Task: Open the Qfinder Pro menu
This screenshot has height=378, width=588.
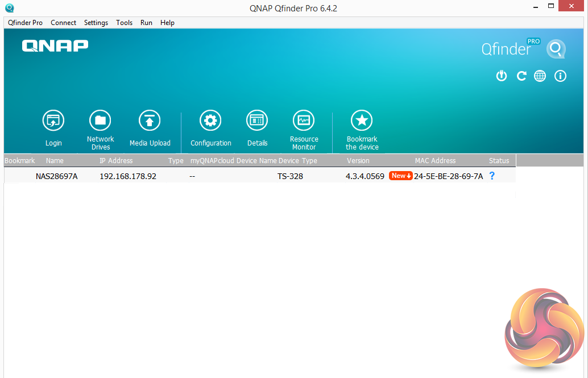Action: click(x=25, y=23)
